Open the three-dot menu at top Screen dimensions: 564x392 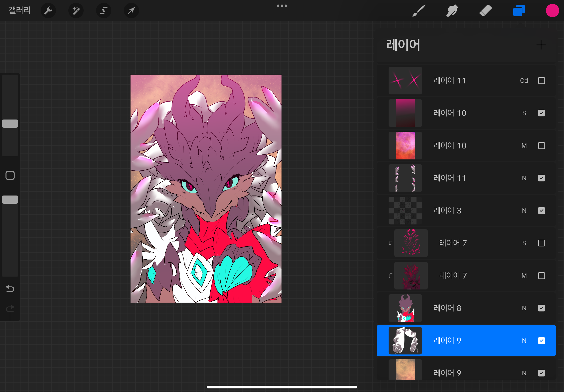click(x=282, y=6)
